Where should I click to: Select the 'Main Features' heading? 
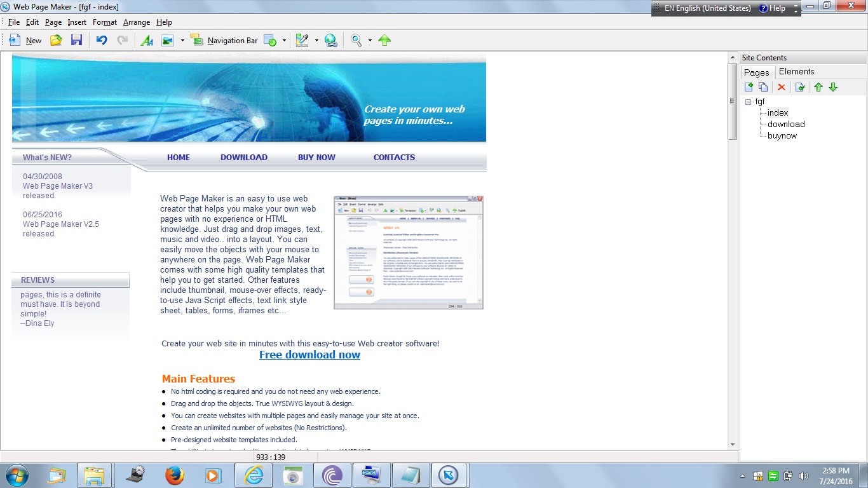tap(198, 379)
